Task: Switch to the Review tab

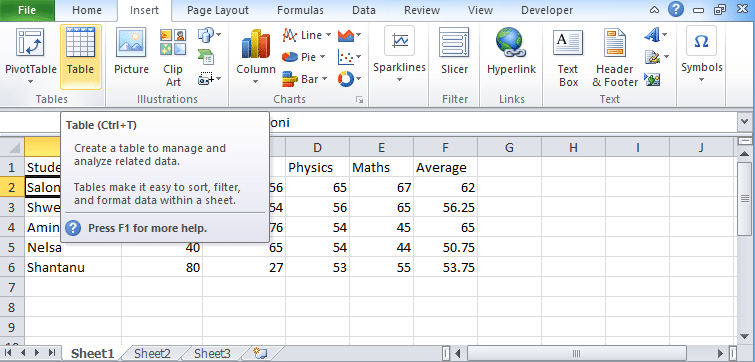Action: [422, 10]
